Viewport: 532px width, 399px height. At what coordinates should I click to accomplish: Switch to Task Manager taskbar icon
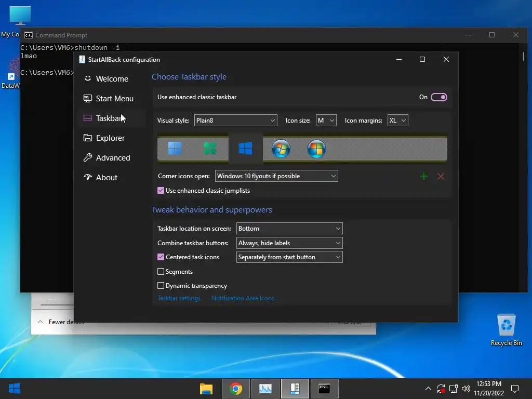(x=265, y=389)
